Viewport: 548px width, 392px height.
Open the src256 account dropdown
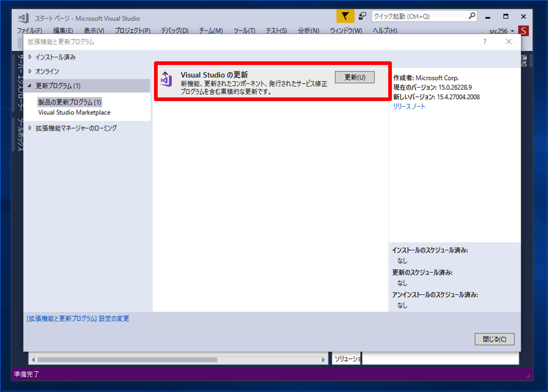(502, 31)
